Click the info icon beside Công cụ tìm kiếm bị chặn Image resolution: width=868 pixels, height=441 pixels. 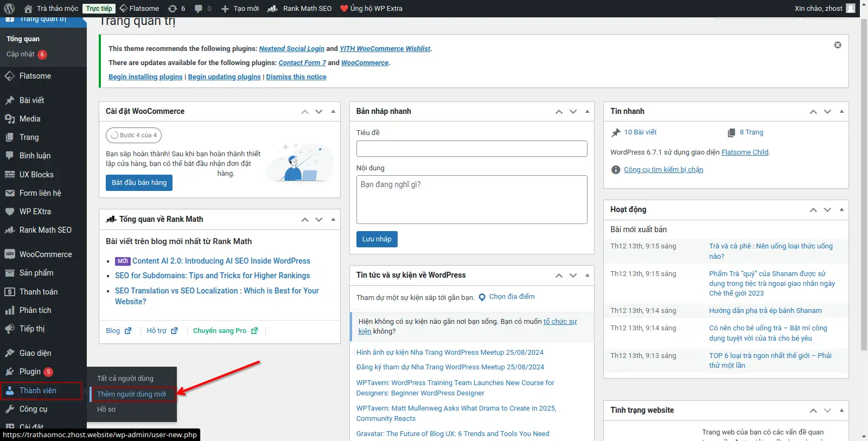click(x=616, y=170)
